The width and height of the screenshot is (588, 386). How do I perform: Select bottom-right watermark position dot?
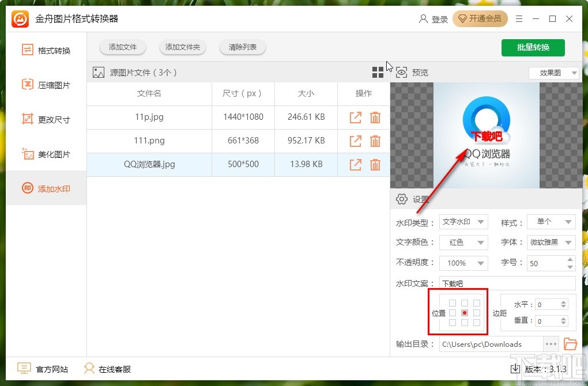pyautogui.click(x=478, y=323)
